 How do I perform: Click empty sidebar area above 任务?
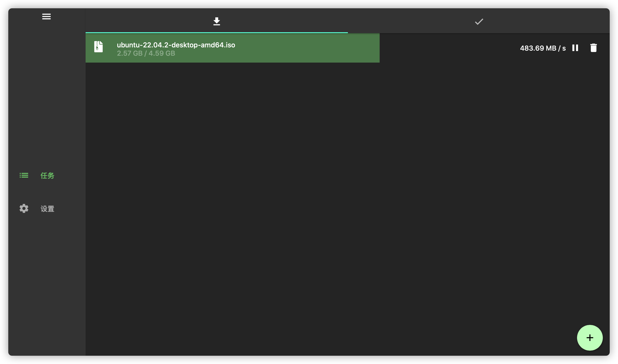47,98
